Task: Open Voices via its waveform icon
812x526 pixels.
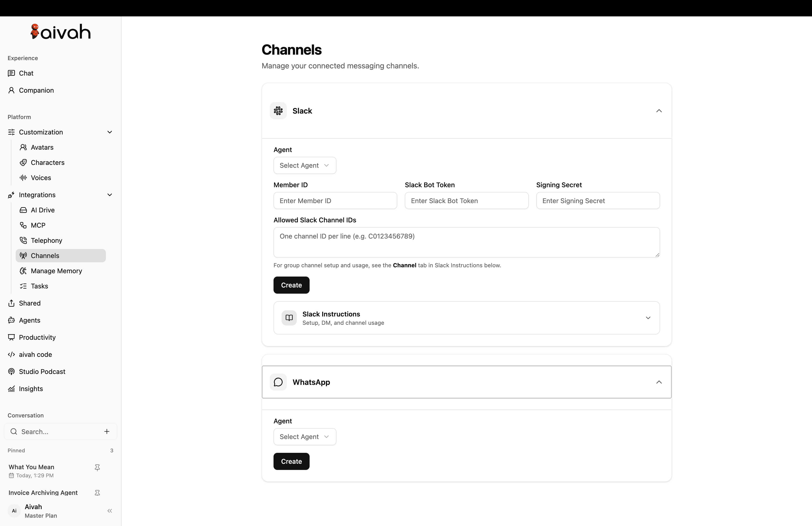Action: (x=23, y=177)
